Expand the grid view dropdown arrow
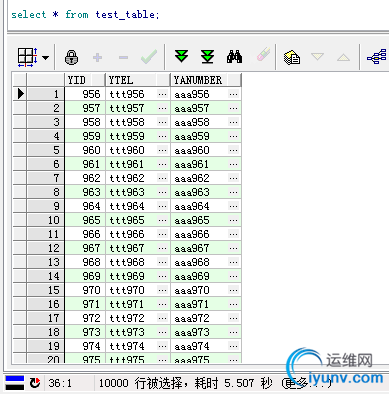Viewport: 389px width, 394px height. (46, 58)
